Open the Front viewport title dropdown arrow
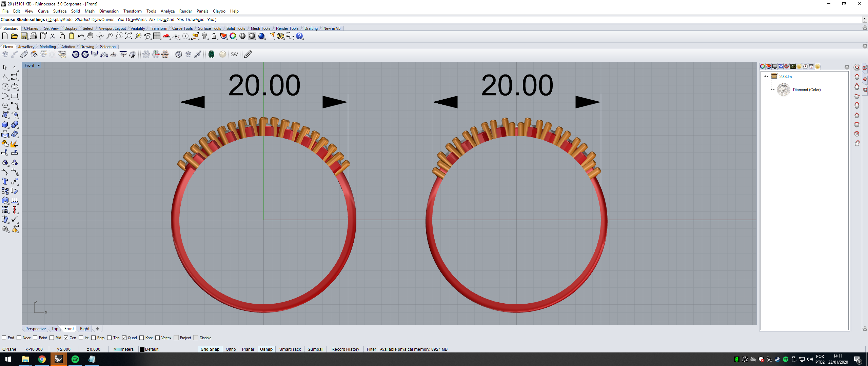 tap(39, 65)
